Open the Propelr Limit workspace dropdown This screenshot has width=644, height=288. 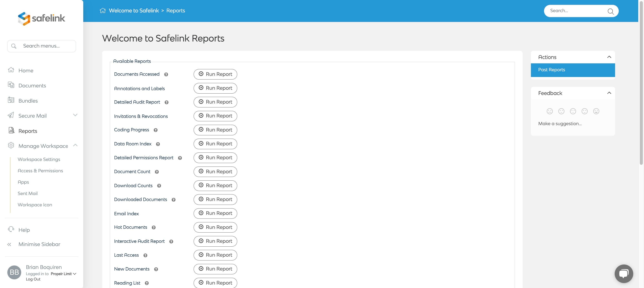(x=63, y=274)
